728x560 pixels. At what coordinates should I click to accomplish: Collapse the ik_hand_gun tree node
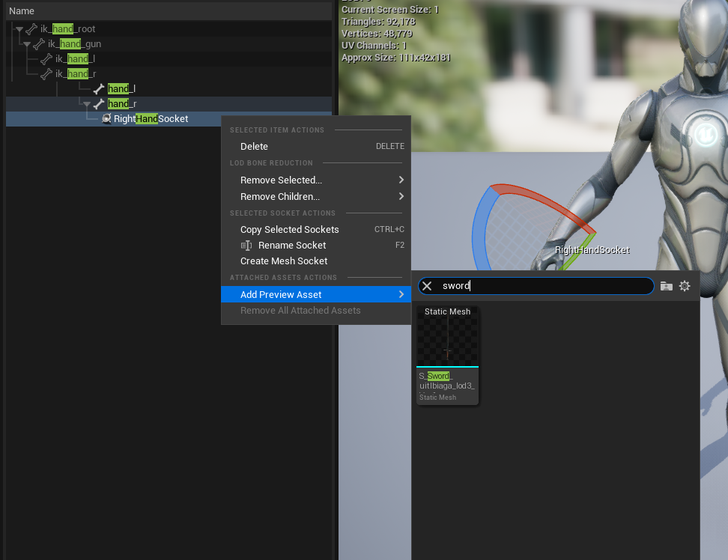(x=27, y=44)
